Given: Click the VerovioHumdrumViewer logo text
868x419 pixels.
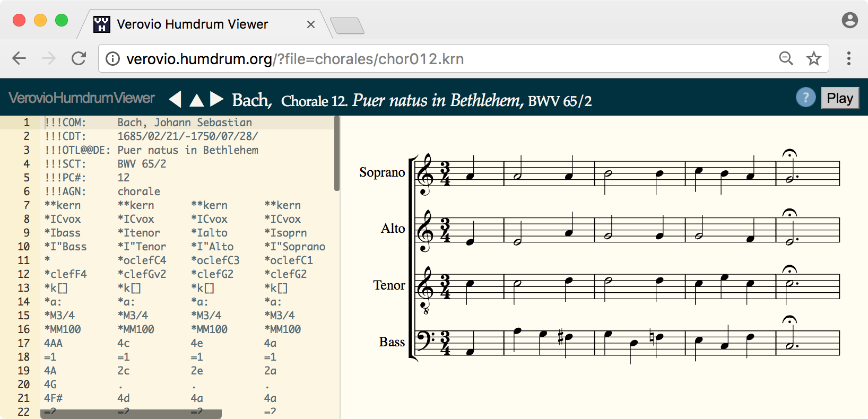Looking at the screenshot, I should pyautogui.click(x=82, y=98).
